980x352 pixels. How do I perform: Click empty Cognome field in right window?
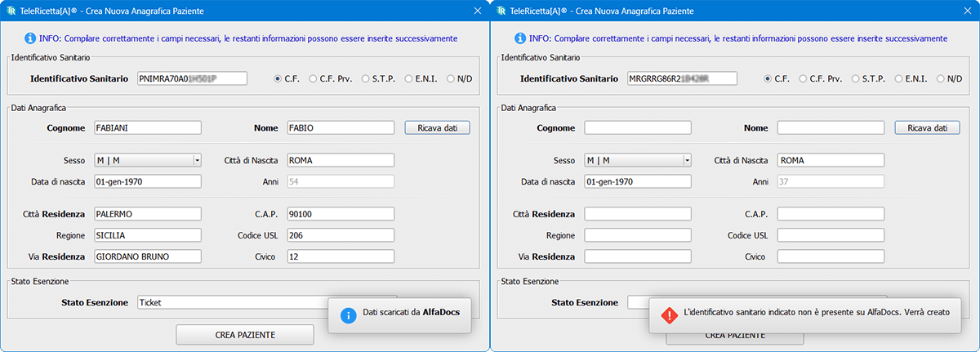(x=638, y=128)
